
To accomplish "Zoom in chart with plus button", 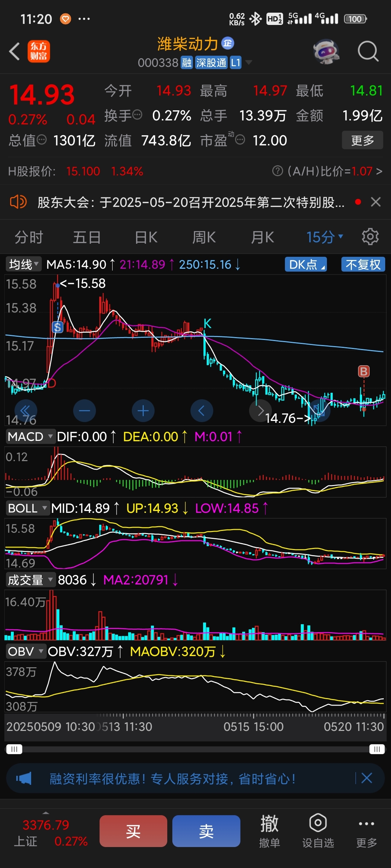I will click(x=143, y=411).
